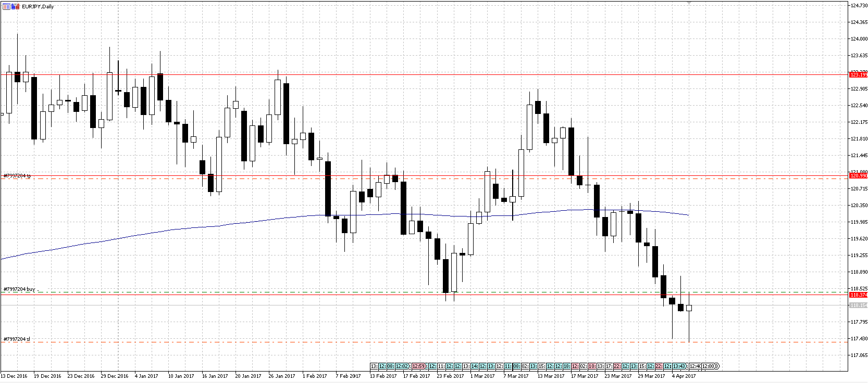The width and height of the screenshot is (868, 383).
Task: Click the 122.175 price scale value
Action: point(859,122)
